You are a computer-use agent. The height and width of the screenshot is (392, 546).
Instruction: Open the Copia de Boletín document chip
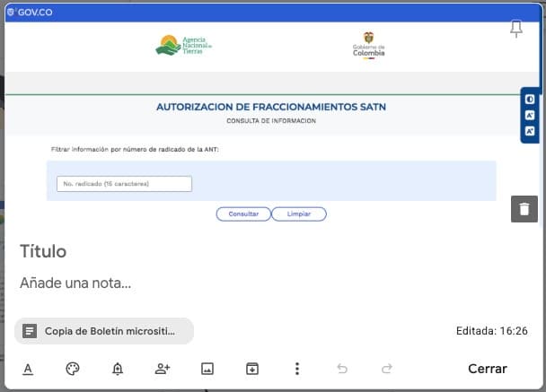click(x=104, y=331)
